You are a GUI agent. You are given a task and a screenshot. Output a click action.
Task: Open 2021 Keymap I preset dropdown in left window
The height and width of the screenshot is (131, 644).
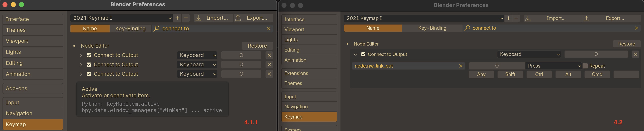point(121,18)
